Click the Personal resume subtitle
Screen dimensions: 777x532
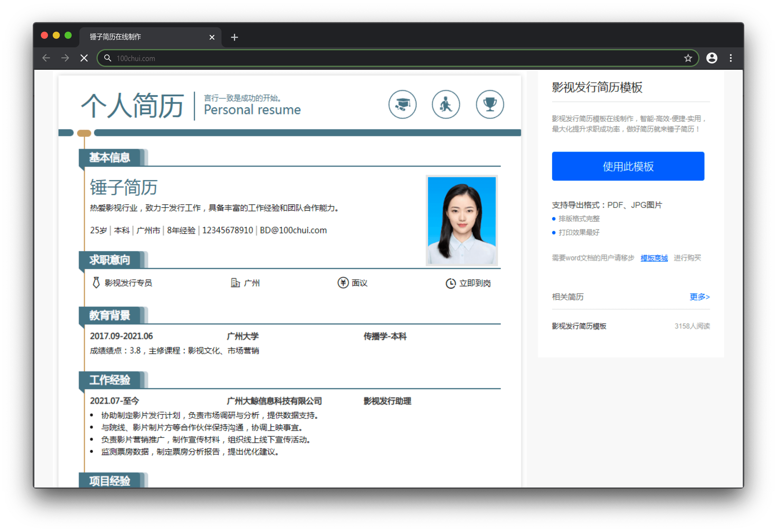[252, 110]
